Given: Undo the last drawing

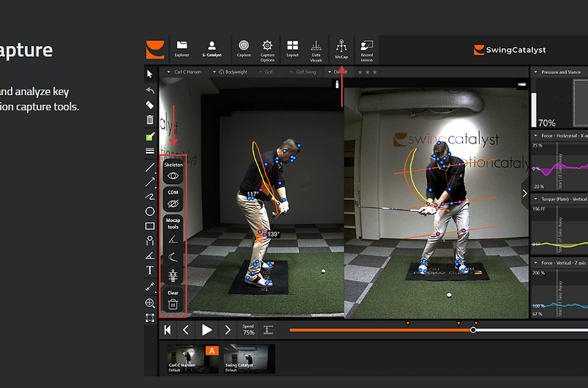Looking at the screenshot, I should tap(150, 90).
